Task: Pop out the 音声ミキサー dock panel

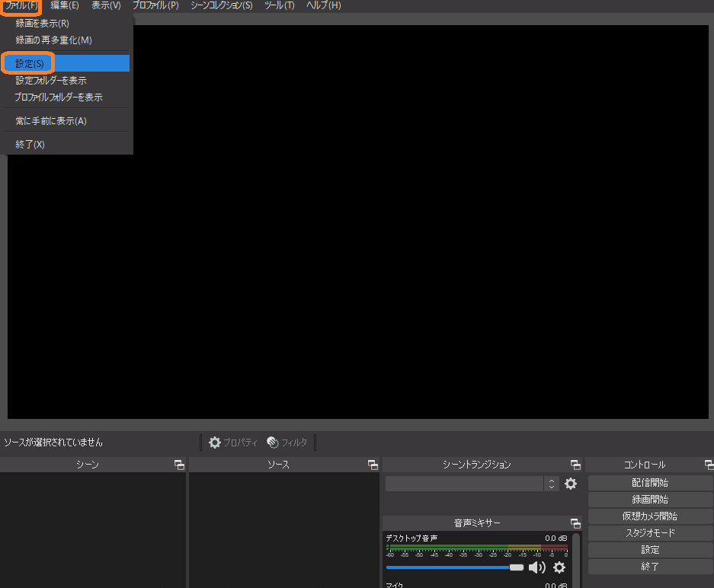Action: 575,523
